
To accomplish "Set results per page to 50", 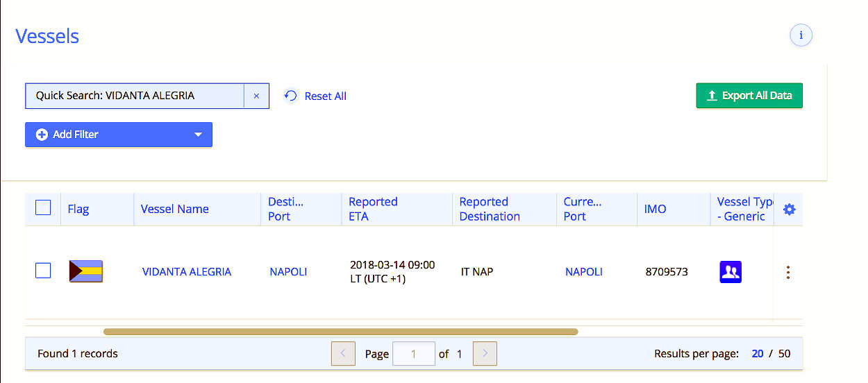I will [784, 354].
